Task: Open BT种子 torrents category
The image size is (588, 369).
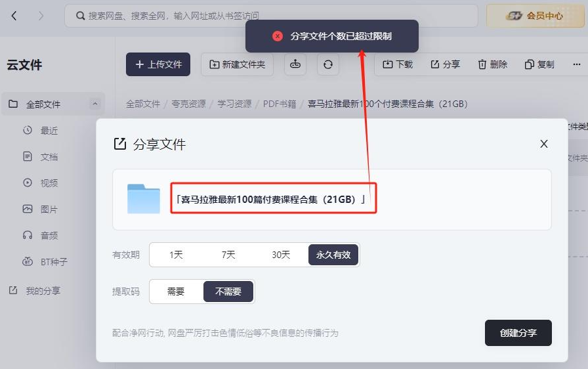Action: (54, 262)
